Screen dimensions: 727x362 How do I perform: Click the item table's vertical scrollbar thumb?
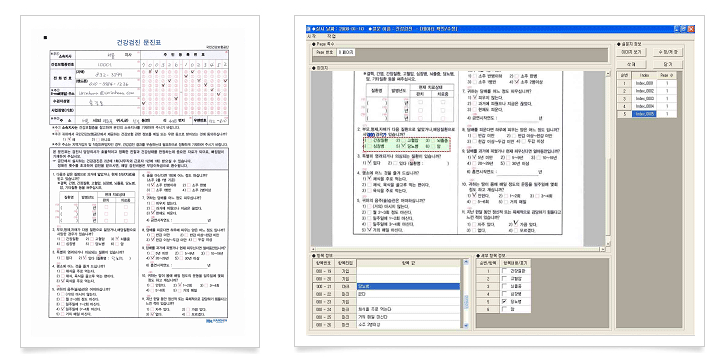pyautogui.click(x=466, y=301)
